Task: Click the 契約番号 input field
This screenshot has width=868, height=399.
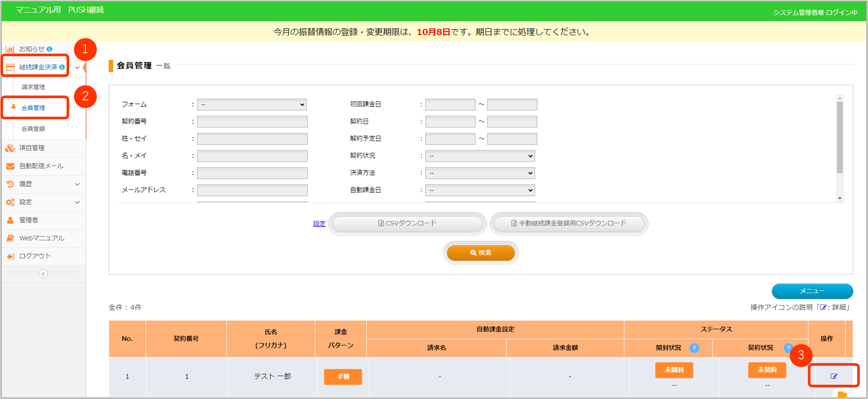Action: pyautogui.click(x=252, y=122)
